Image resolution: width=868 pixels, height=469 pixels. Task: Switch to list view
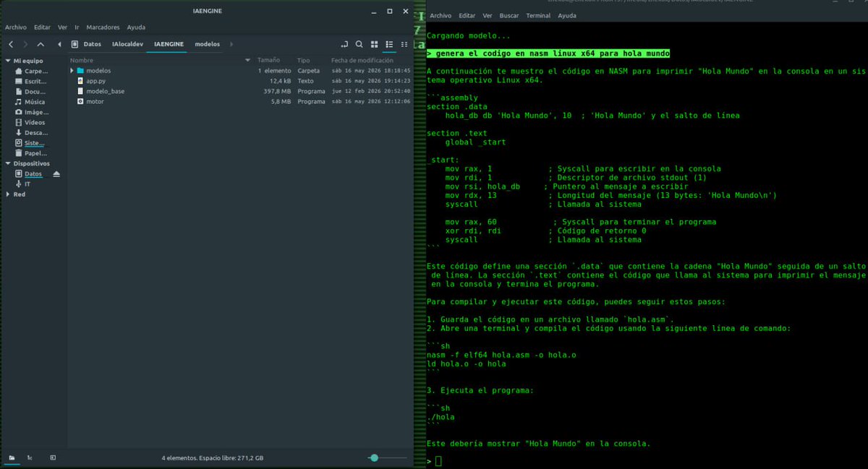coord(389,44)
